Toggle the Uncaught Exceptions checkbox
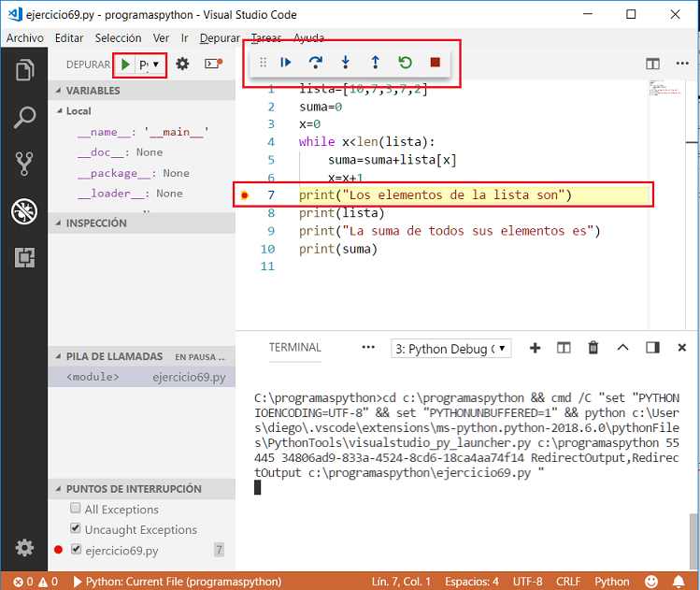 (x=76, y=528)
